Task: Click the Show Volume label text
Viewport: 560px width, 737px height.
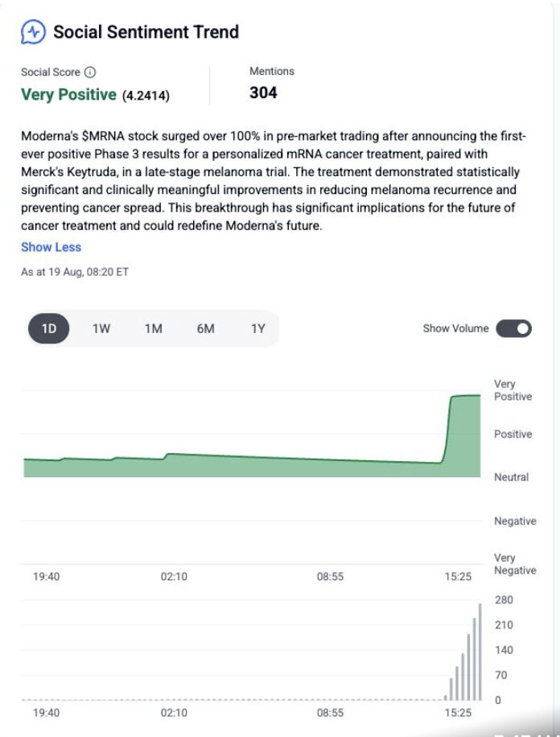Action: coord(455,328)
